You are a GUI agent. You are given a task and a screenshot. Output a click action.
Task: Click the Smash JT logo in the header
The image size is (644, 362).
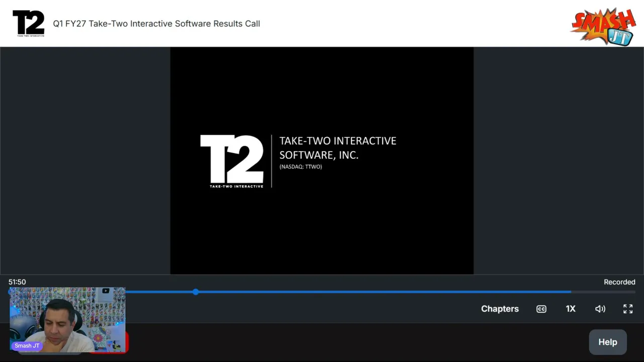pyautogui.click(x=603, y=26)
